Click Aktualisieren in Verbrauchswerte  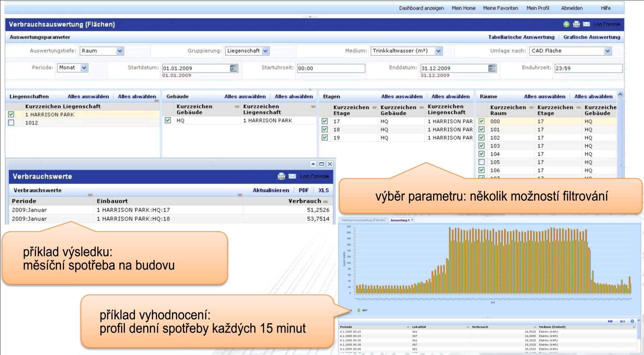coord(271,190)
